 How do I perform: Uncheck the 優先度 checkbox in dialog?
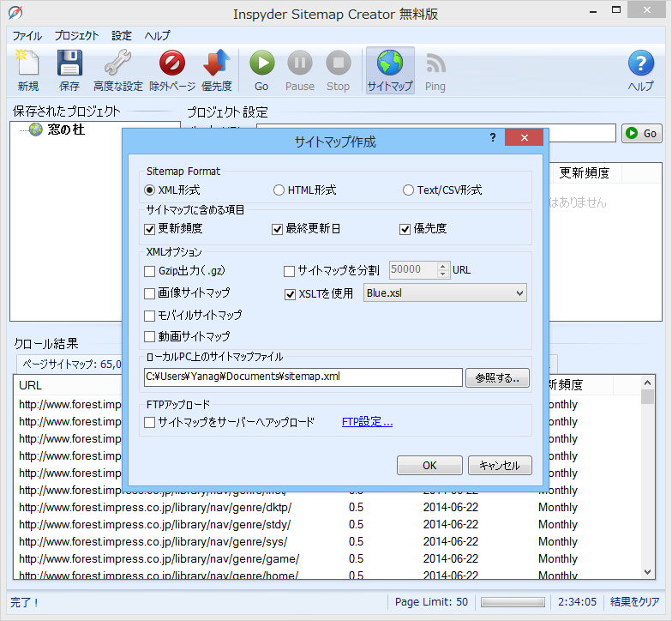click(x=405, y=230)
